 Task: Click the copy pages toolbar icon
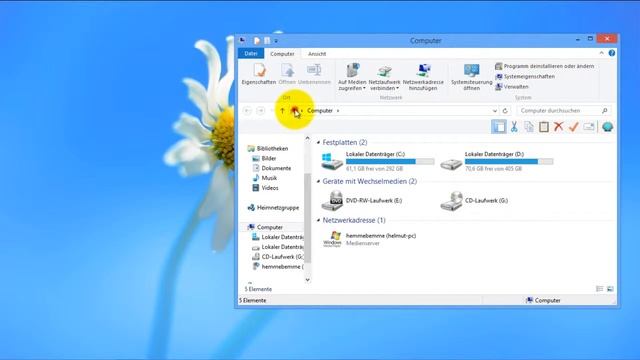(529, 127)
